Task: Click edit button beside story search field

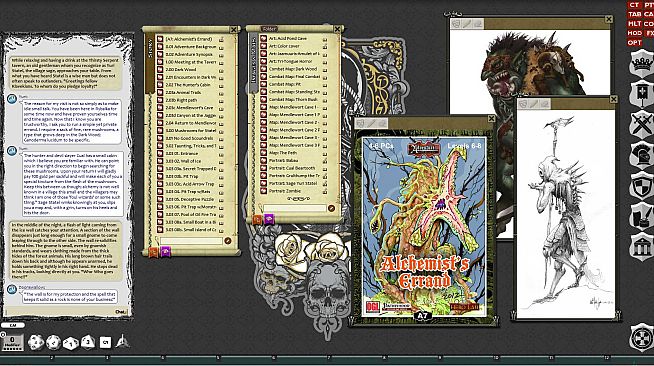Action: [228, 241]
